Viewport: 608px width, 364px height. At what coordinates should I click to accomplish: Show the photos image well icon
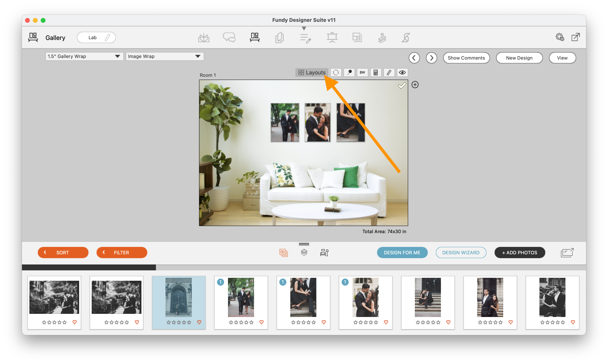[283, 252]
